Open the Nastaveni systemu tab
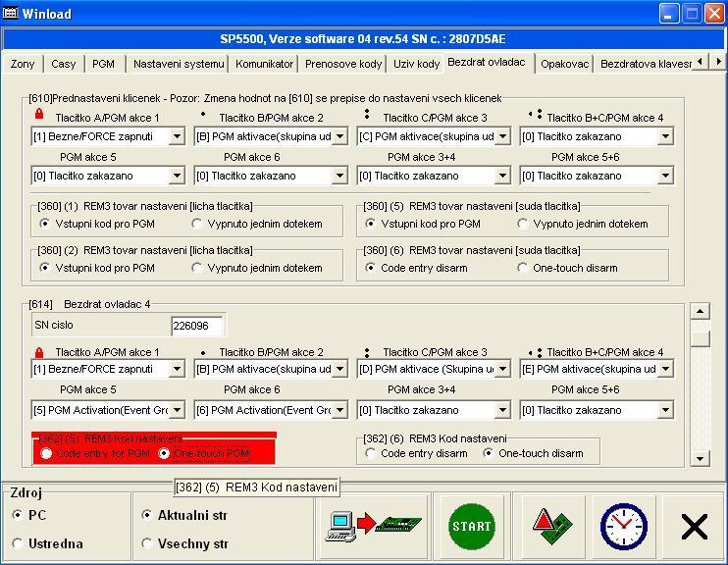728x565 pixels. click(179, 64)
